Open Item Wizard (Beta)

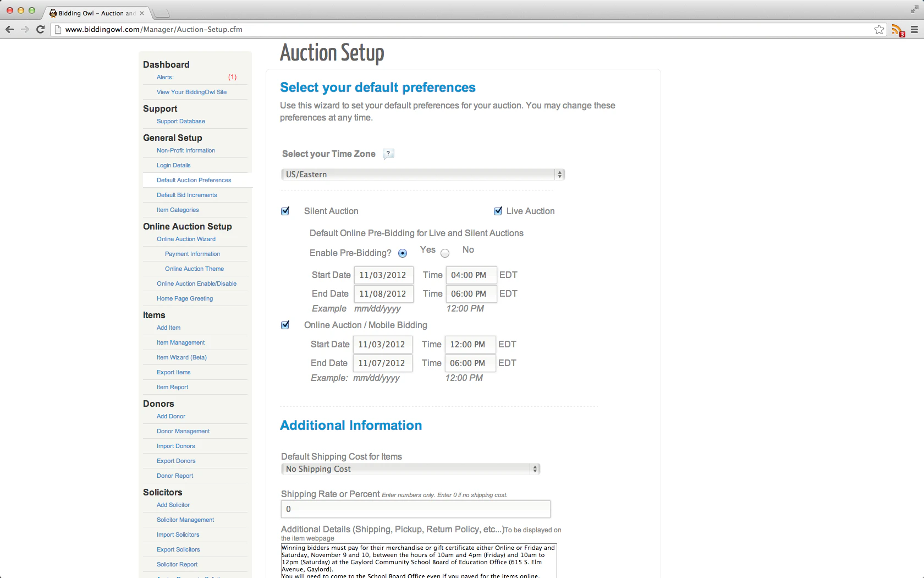coord(182,357)
